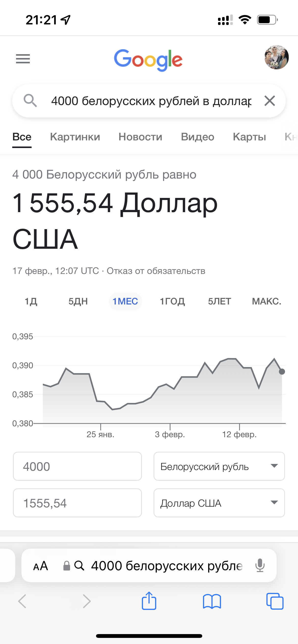This screenshot has height=644, width=298.
Task: Tap the Google account profile picture
Action: click(276, 57)
